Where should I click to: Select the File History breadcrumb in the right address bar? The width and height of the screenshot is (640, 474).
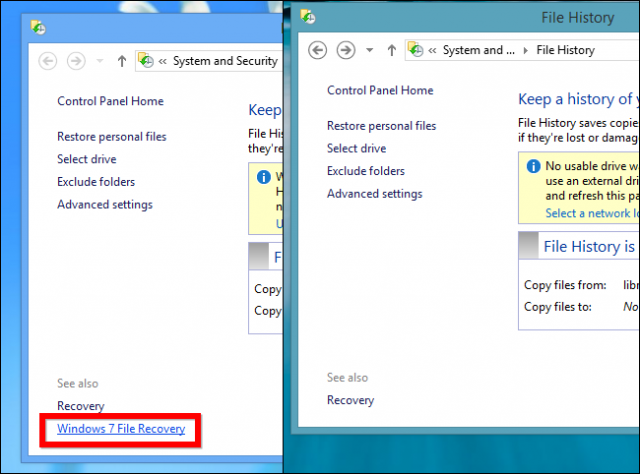coord(565,50)
